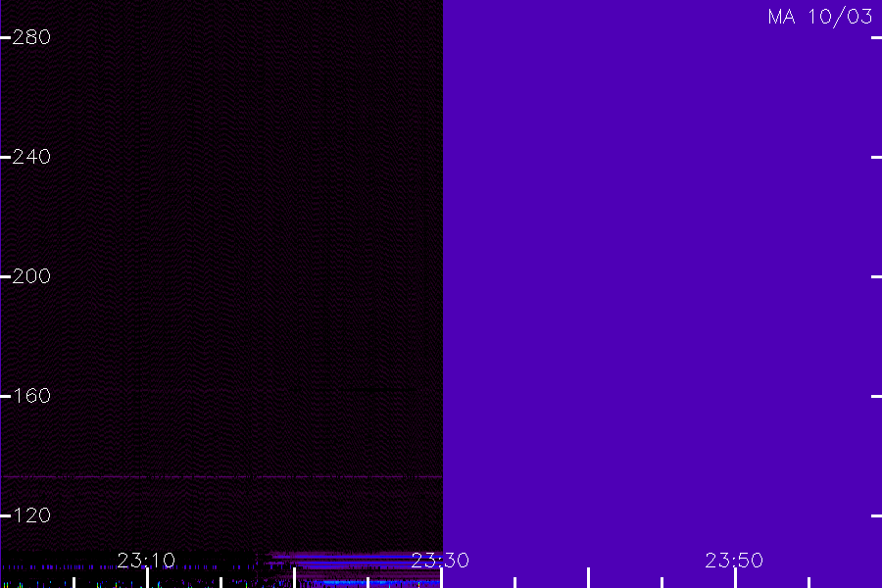The image size is (882, 588).
Task: Click the 200 frequency axis label
Action: pos(31,276)
